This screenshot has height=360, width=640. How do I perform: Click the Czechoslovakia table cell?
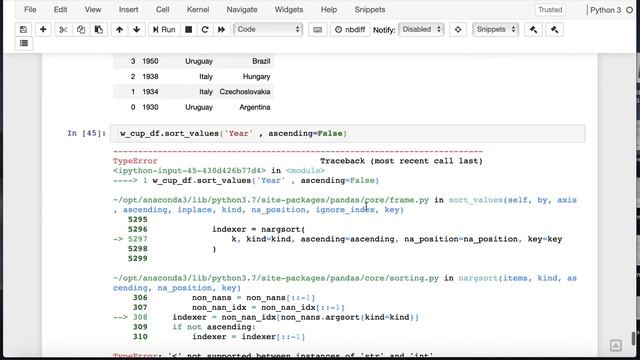point(245,92)
